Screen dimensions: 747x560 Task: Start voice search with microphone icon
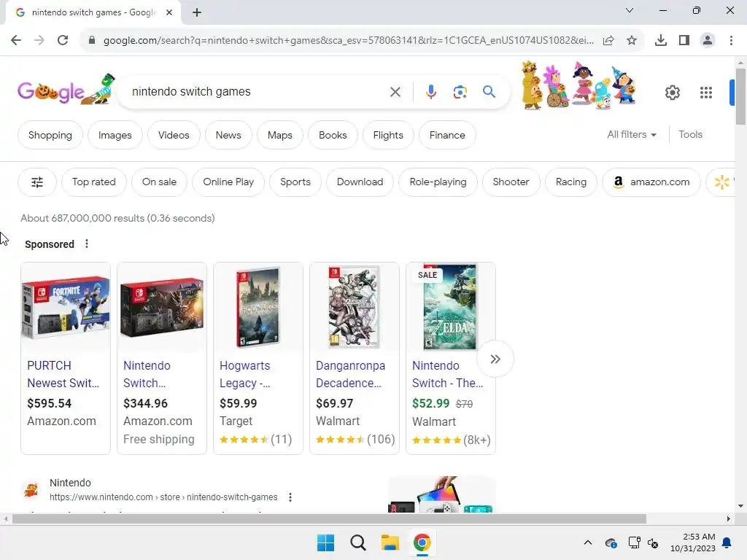(x=431, y=92)
